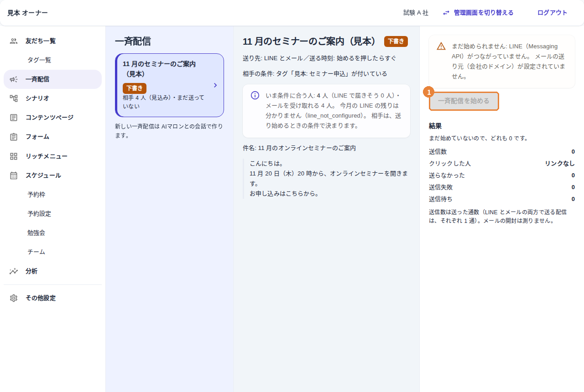Click the content page document icon
The width and height of the screenshot is (584, 392).
pyautogui.click(x=14, y=118)
